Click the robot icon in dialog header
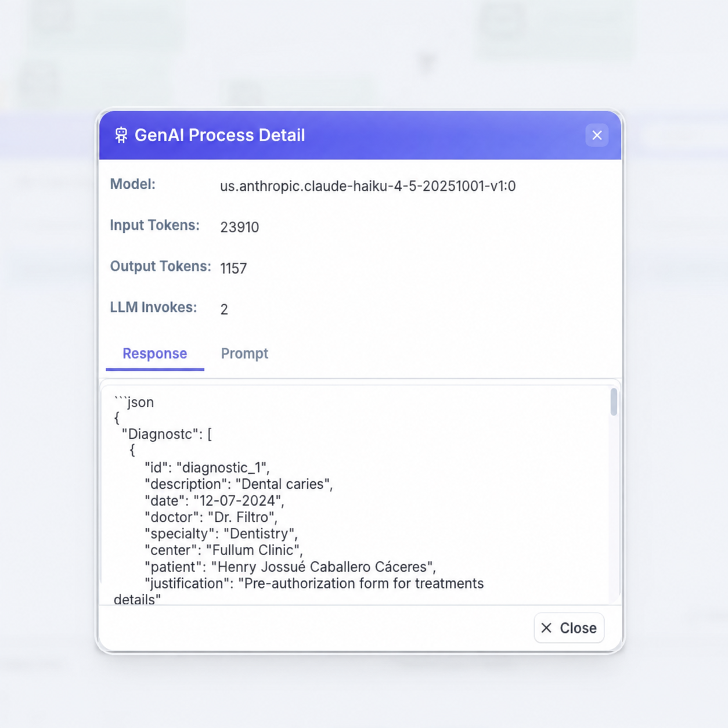Image resolution: width=728 pixels, height=728 pixels. [x=121, y=135]
